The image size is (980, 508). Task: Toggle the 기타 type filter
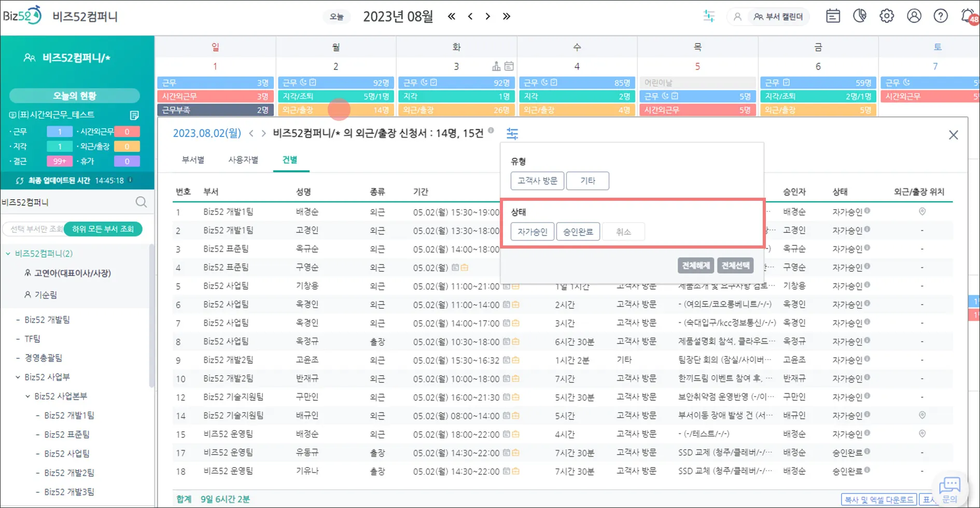point(587,181)
